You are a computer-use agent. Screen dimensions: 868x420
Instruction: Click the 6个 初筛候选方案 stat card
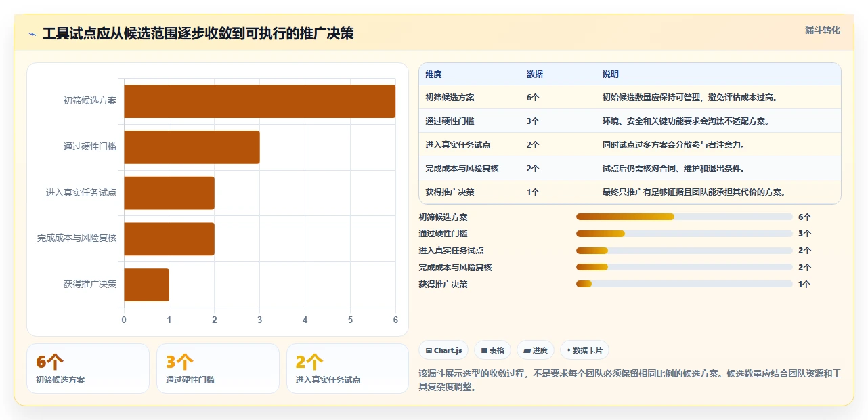(x=88, y=369)
